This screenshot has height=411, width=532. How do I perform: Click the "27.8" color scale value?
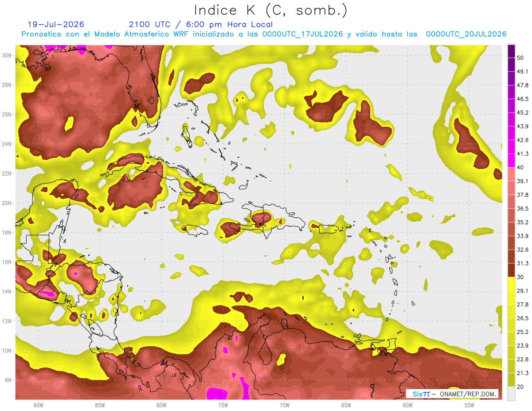523,305
